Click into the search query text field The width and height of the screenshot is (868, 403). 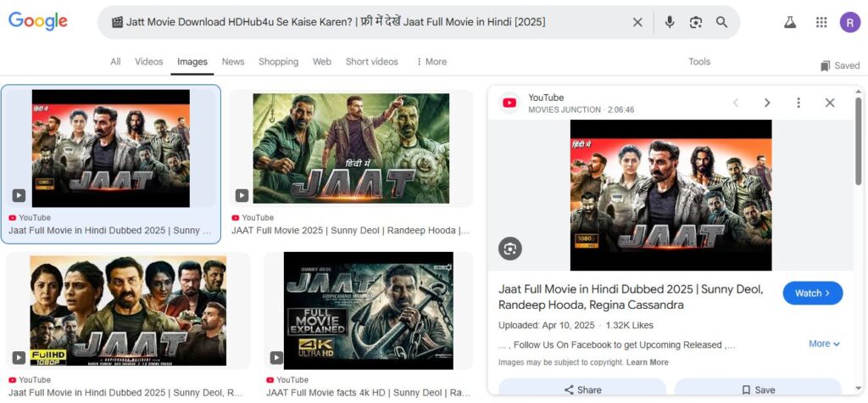(336, 22)
